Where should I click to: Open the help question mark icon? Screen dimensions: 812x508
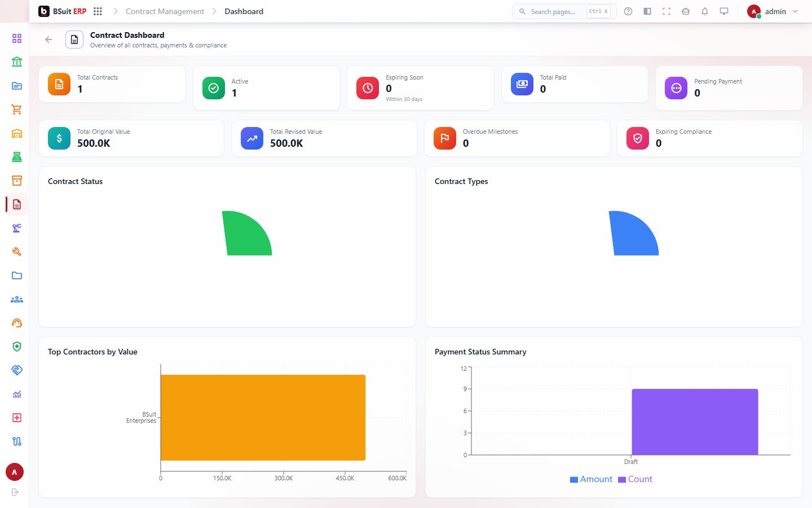[628, 11]
